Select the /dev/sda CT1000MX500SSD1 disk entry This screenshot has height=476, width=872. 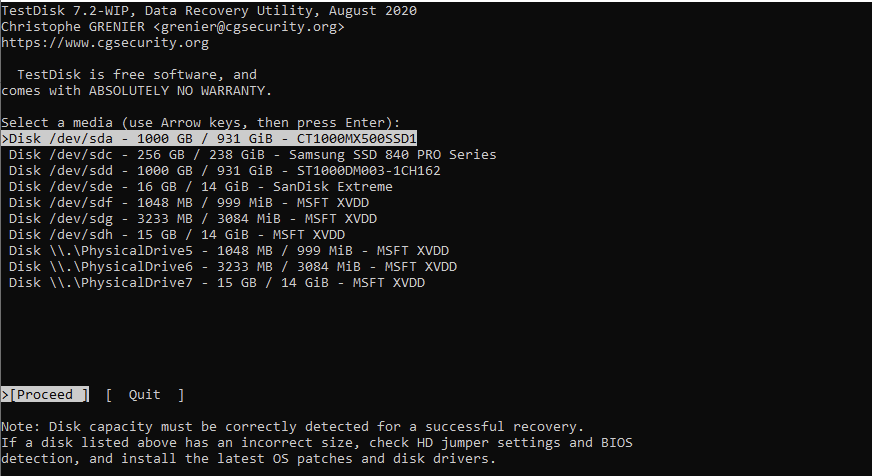click(210, 139)
